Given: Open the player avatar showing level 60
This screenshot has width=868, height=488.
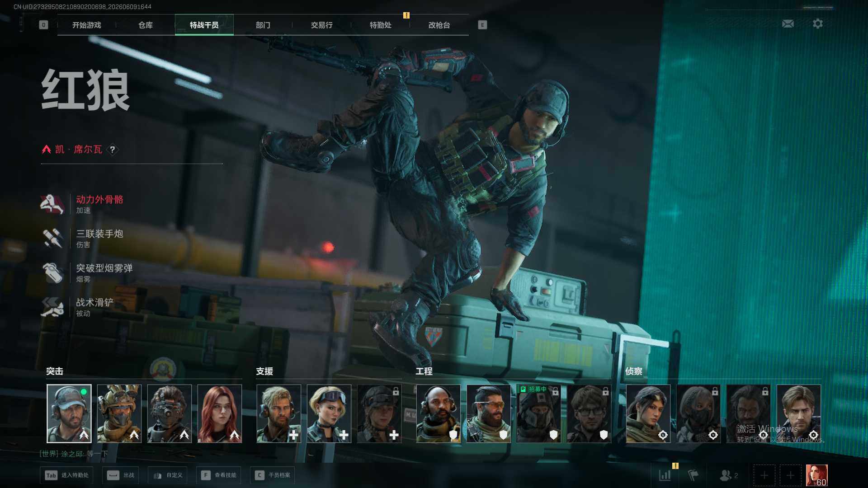Looking at the screenshot, I should point(817,475).
